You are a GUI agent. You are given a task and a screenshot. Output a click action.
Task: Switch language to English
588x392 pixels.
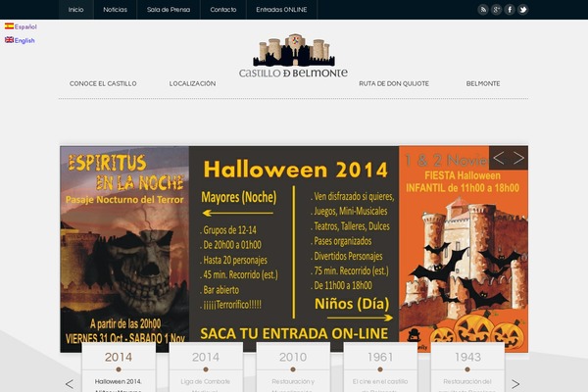[x=24, y=40]
